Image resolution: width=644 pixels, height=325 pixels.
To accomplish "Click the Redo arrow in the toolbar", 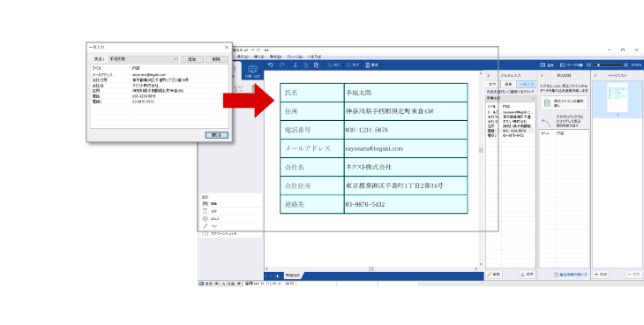I will (x=281, y=65).
